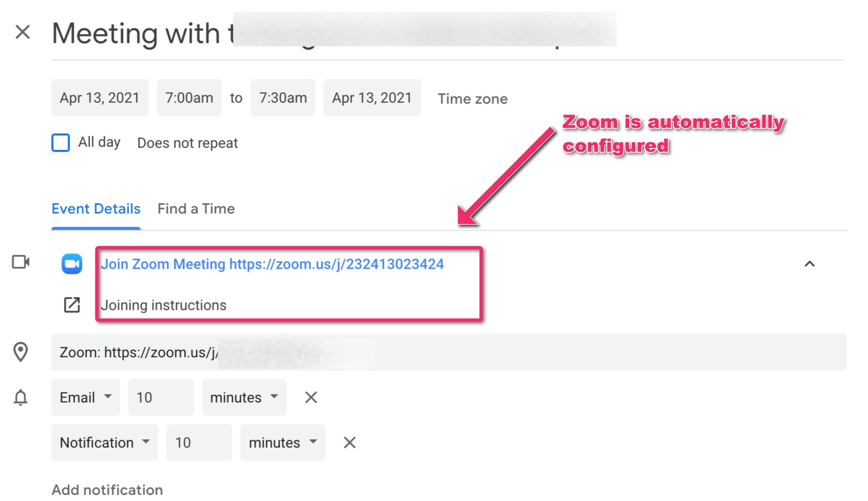This screenshot has width=868, height=501.
Task: Click the location pin icon
Action: coord(21,352)
